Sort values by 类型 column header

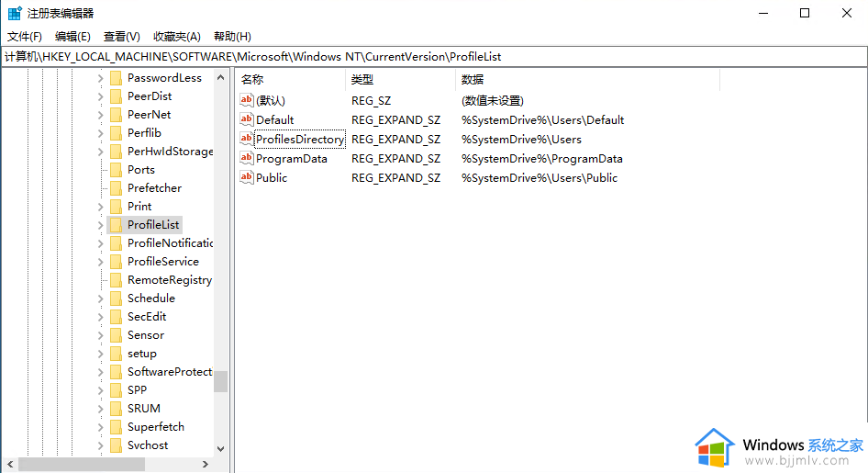pyautogui.click(x=401, y=80)
